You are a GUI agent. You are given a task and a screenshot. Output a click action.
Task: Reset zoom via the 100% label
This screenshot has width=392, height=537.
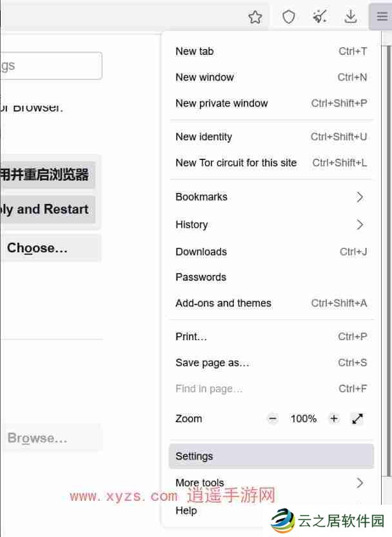(x=303, y=419)
